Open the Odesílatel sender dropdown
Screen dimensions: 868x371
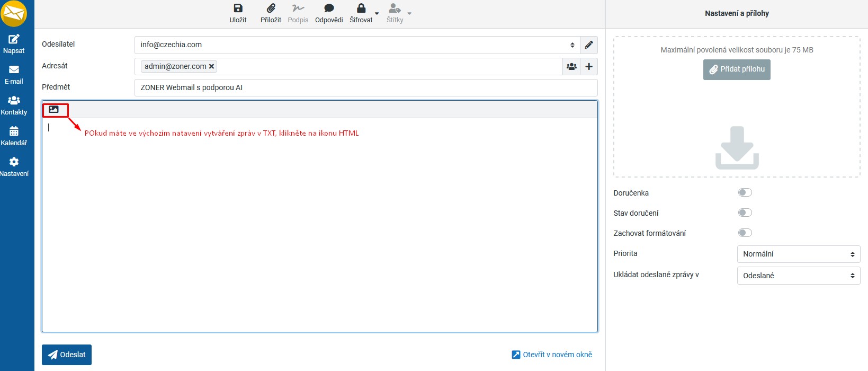point(357,45)
